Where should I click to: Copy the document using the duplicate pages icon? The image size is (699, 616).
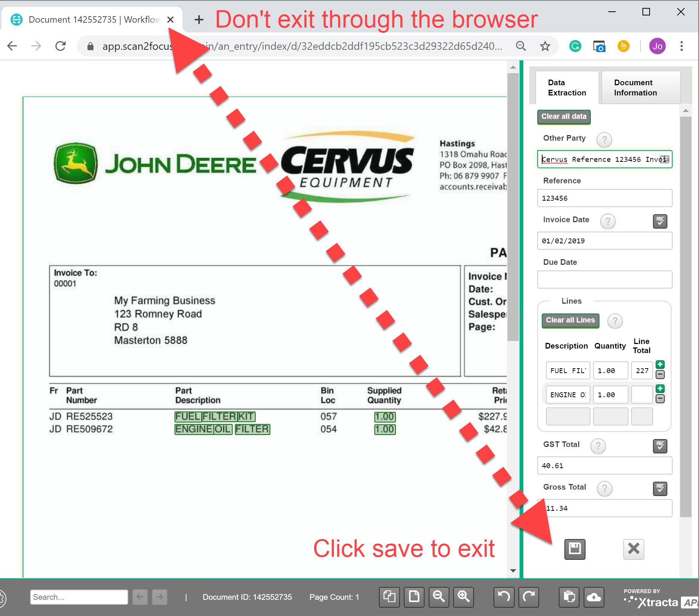point(389,597)
